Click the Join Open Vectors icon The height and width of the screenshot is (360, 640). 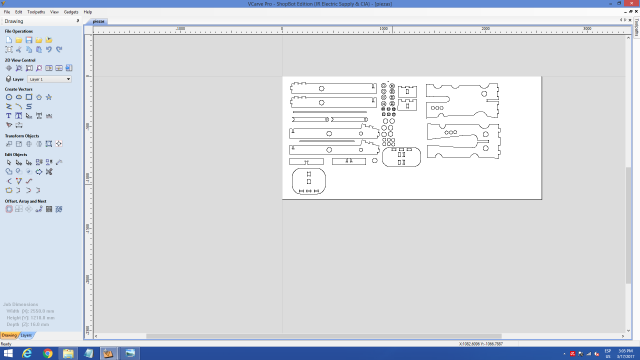tap(9, 191)
